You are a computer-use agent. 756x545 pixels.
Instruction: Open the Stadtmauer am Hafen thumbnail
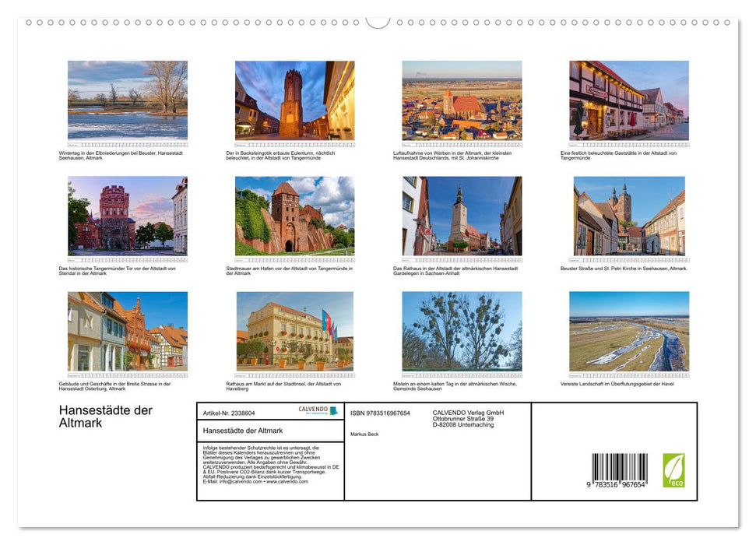[294, 216]
